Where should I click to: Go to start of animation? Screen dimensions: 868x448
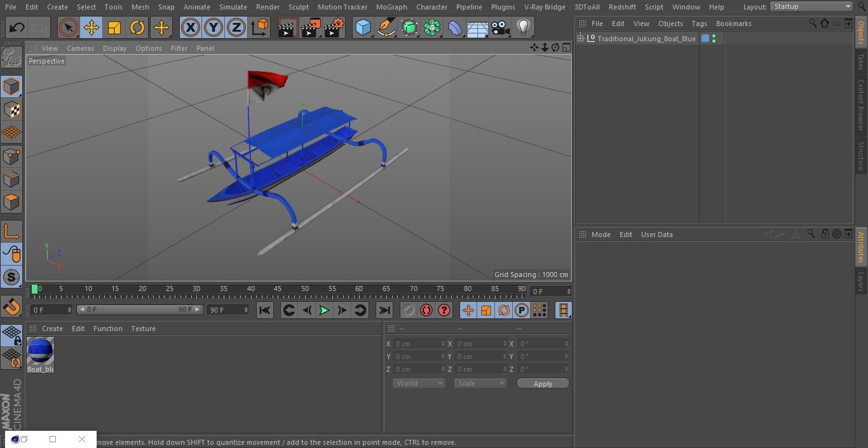point(265,310)
